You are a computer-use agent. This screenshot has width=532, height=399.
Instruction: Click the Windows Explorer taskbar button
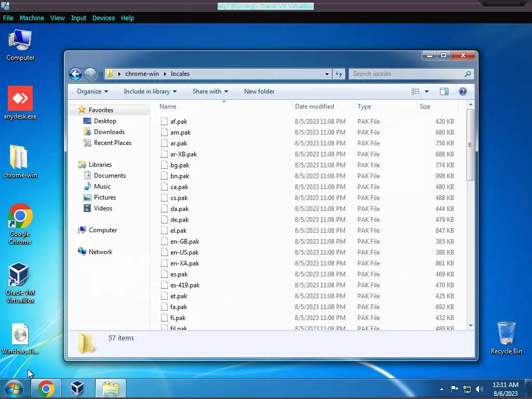(111, 389)
